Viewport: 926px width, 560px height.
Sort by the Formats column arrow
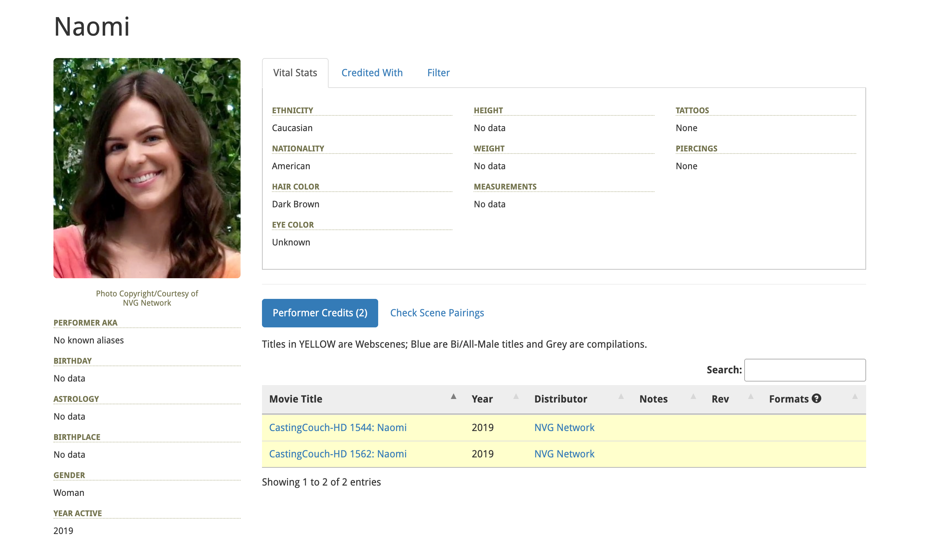pos(855,396)
